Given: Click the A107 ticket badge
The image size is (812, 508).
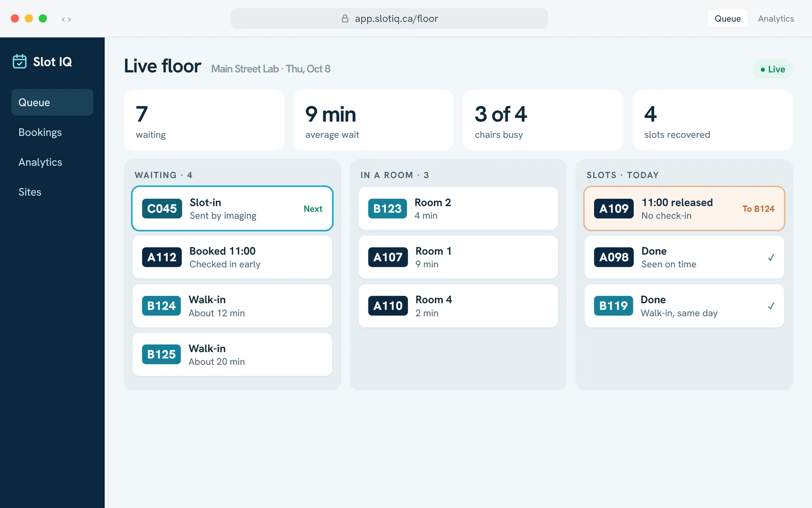Looking at the screenshot, I should click(388, 258).
